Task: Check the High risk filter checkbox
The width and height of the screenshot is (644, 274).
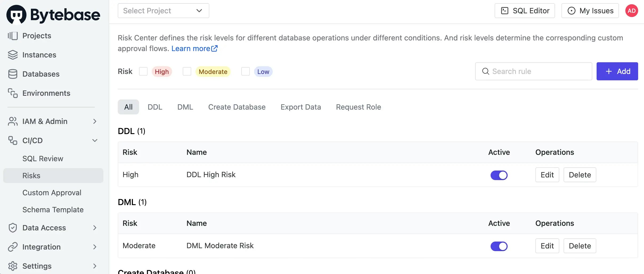Action: point(143,71)
